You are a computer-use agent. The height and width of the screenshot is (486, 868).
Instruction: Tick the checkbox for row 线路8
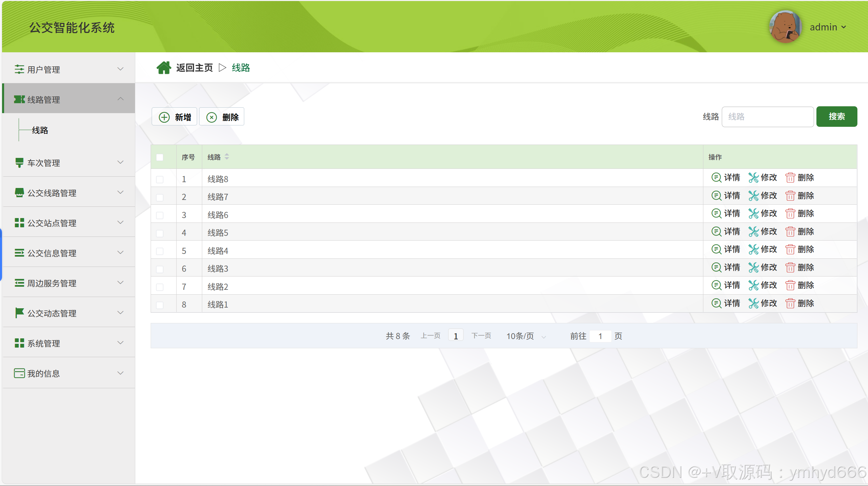pos(160,179)
